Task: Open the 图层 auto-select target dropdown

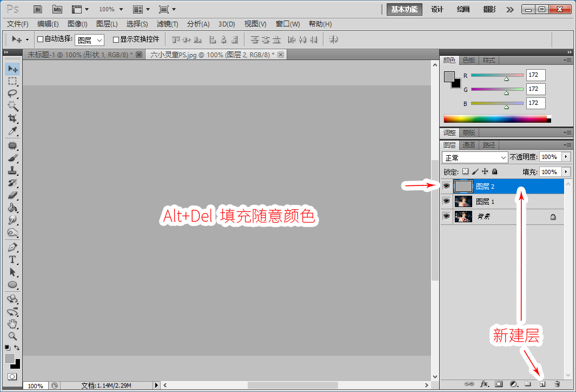Action: pos(89,40)
